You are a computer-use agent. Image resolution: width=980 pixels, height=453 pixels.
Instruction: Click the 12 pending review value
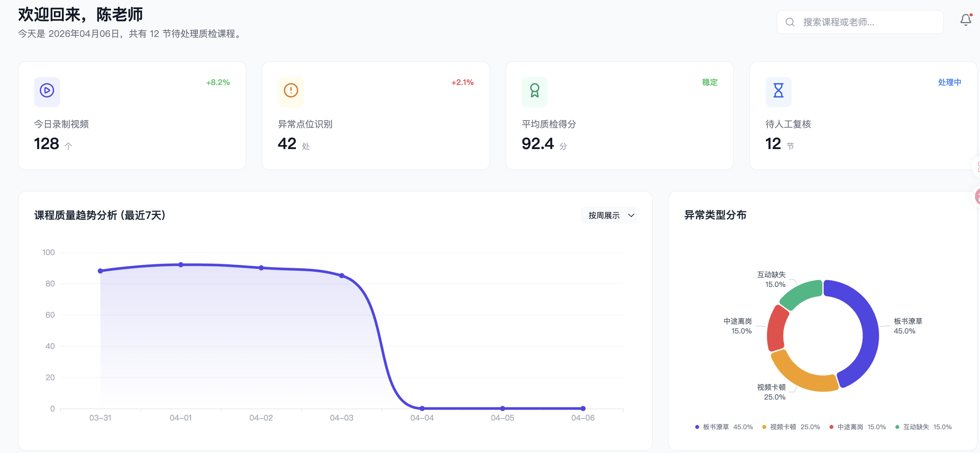[773, 144]
